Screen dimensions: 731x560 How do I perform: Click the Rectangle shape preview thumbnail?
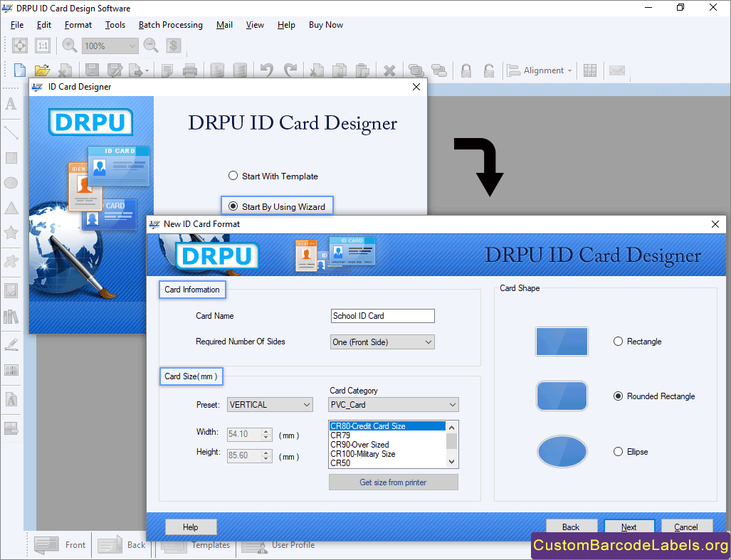coord(562,342)
